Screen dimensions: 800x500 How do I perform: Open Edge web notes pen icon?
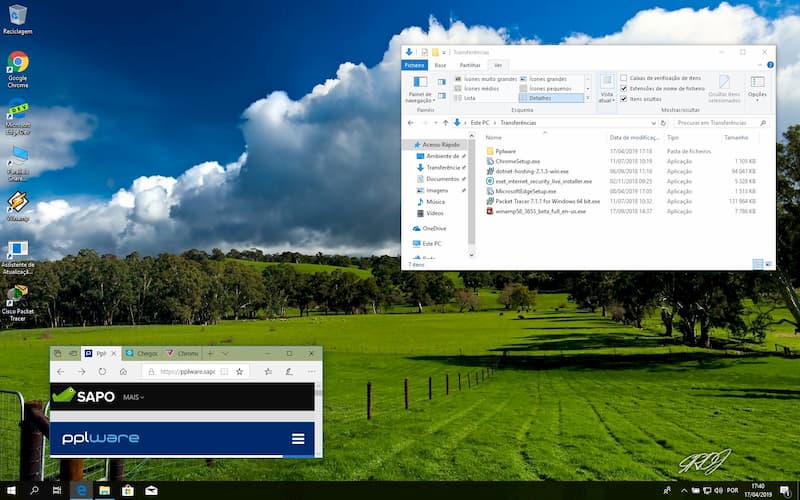click(x=289, y=371)
